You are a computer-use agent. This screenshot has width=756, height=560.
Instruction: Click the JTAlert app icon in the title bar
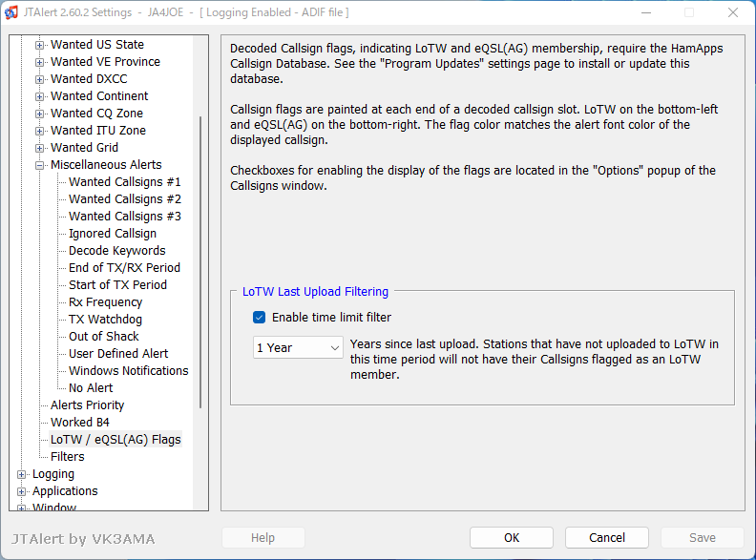click(11, 12)
